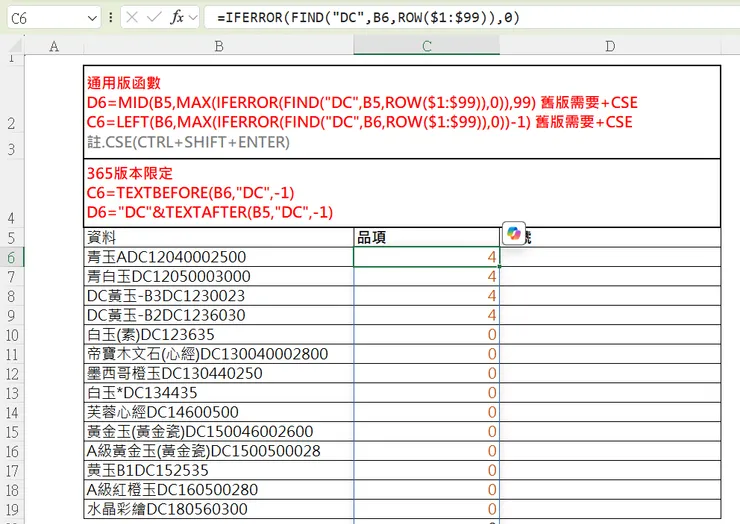Click the 品項 header cell
The height and width of the screenshot is (524, 740).
click(x=427, y=237)
